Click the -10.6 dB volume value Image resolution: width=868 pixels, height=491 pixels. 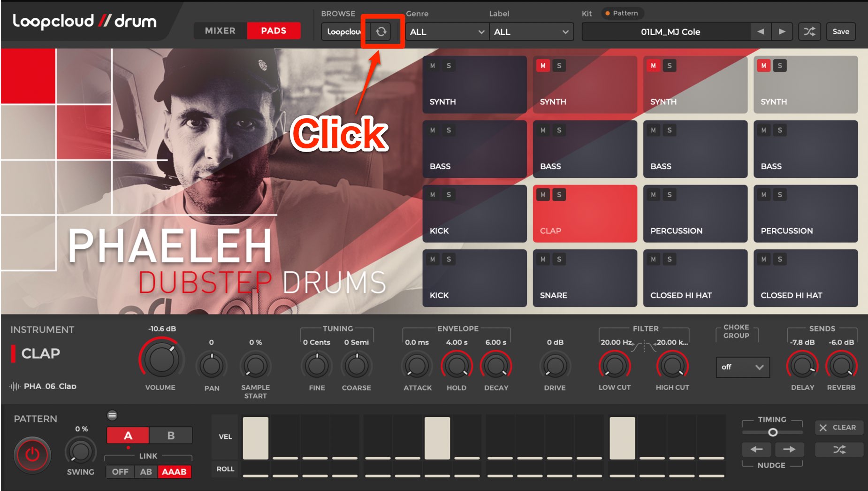[x=162, y=329]
